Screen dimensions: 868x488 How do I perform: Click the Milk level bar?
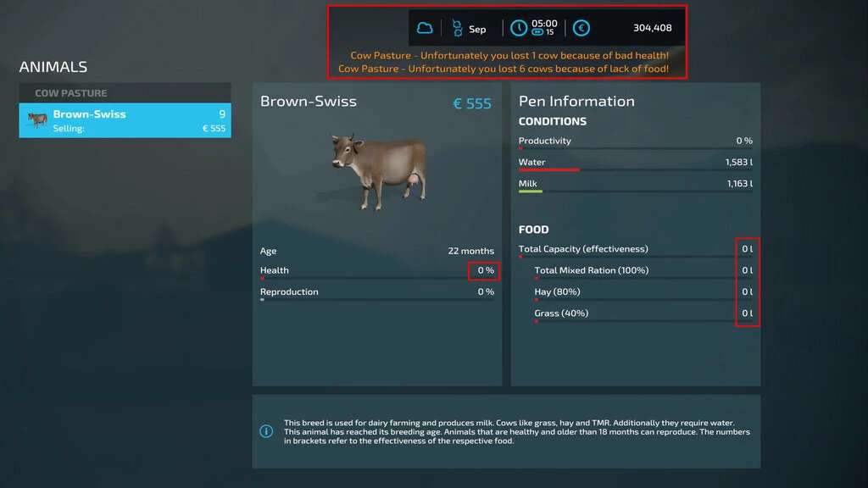[635, 191]
